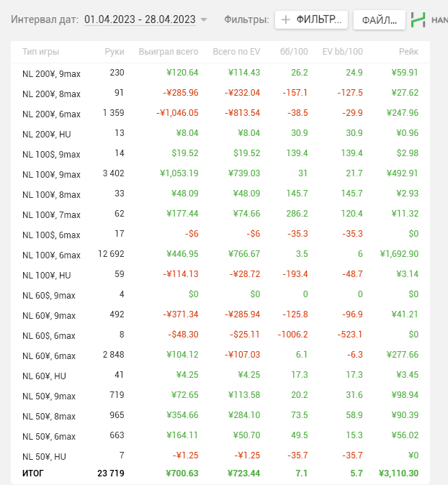Image resolution: width=448 pixels, height=485 pixels.
Task: Select the NL 200¥, 9max row
Action: pyautogui.click(x=220, y=73)
